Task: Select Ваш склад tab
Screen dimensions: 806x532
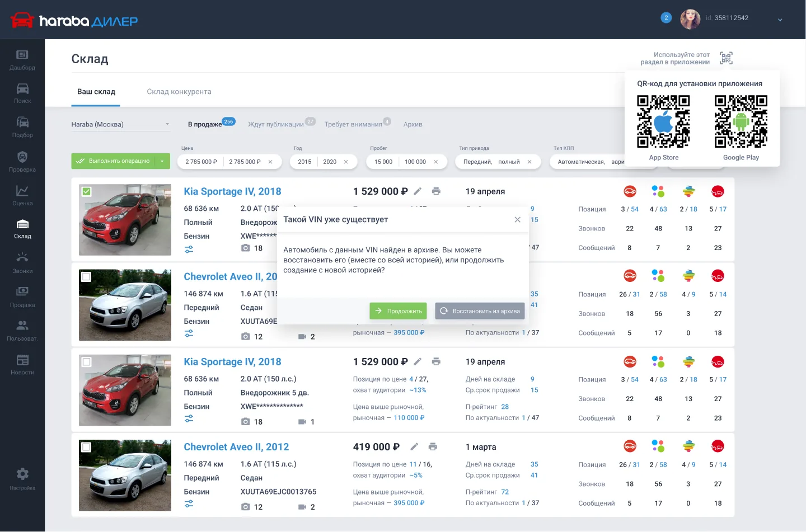Action: pos(96,92)
